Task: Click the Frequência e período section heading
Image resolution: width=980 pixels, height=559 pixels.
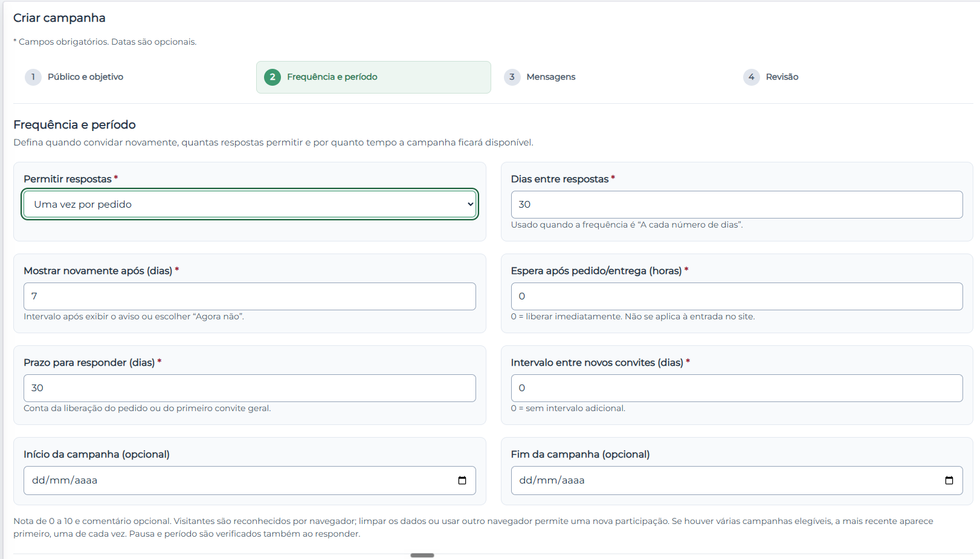Action: [x=74, y=125]
